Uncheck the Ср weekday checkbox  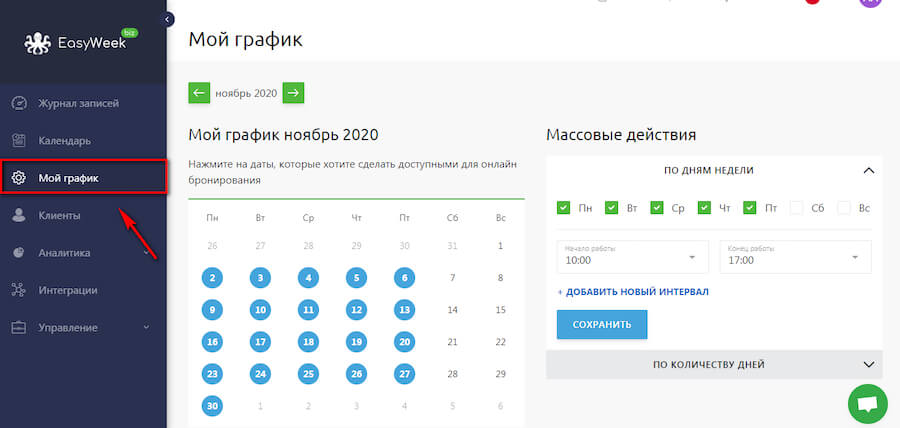[x=657, y=208]
